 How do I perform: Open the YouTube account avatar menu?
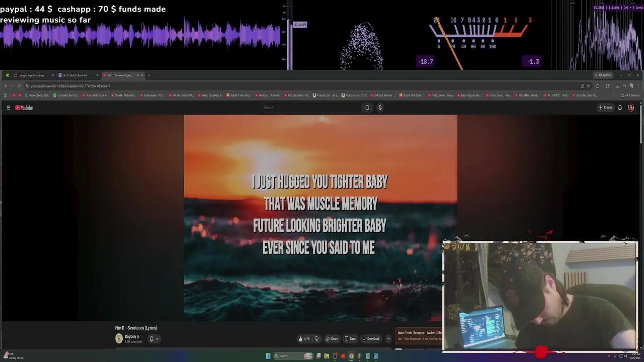[x=631, y=108]
